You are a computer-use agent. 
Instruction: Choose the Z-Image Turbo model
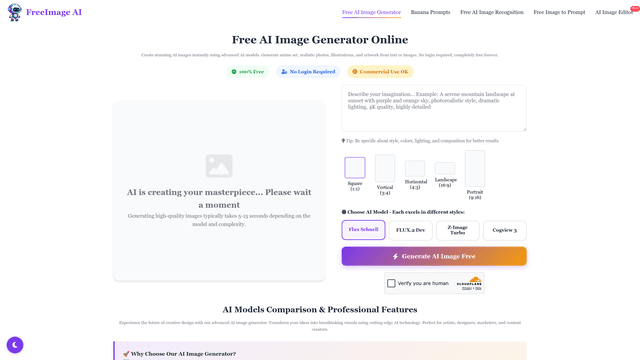pyautogui.click(x=458, y=230)
